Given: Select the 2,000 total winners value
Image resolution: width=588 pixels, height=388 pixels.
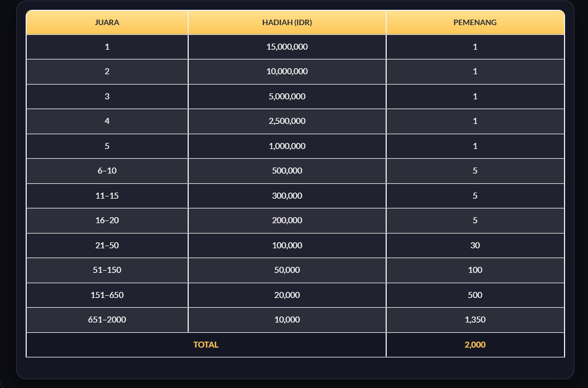Looking at the screenshot, I should click(x=475, y=345).
